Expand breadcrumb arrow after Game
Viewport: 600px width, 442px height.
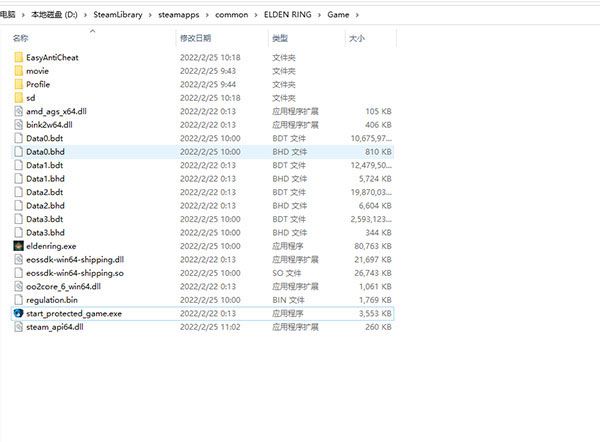click(357, 15)
